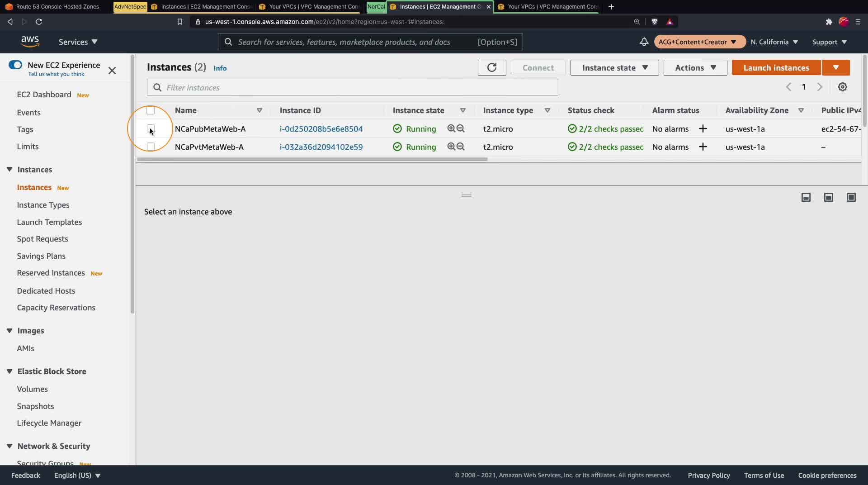The image size is (868, 485).
Task: Open table preferences gear
Action: pos(843,87)
